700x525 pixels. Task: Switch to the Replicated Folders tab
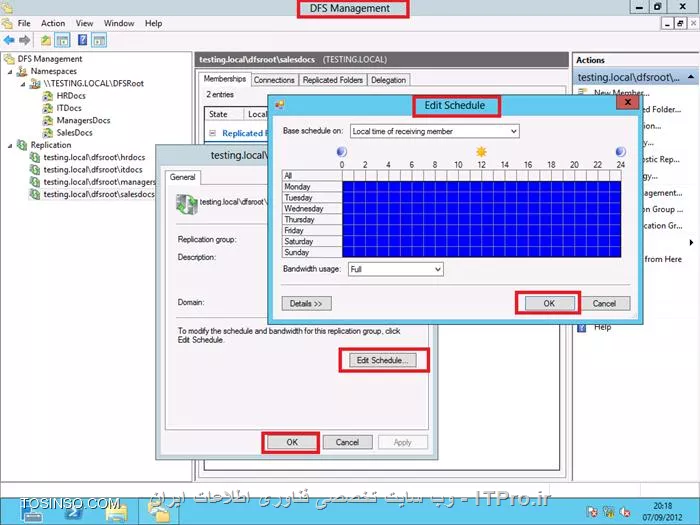click(333, 80)
